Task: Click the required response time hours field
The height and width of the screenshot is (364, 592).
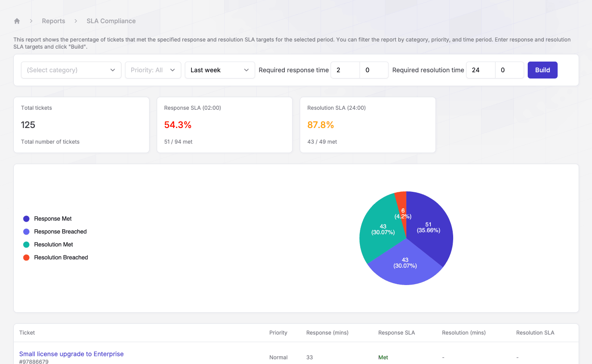Action: point(345,70)
